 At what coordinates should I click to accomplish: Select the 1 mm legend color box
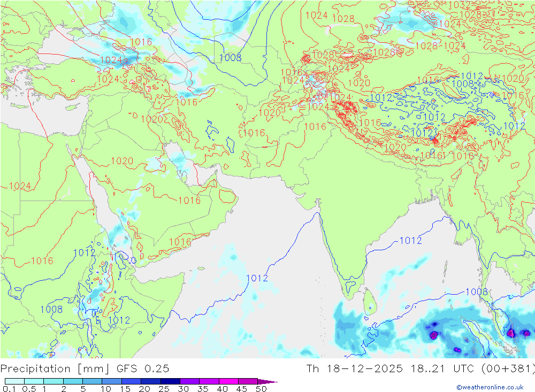[53, 381]
